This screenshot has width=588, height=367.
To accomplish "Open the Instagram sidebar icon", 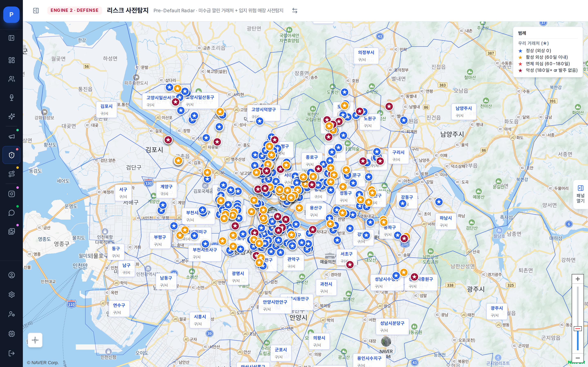I will [11, 194].
